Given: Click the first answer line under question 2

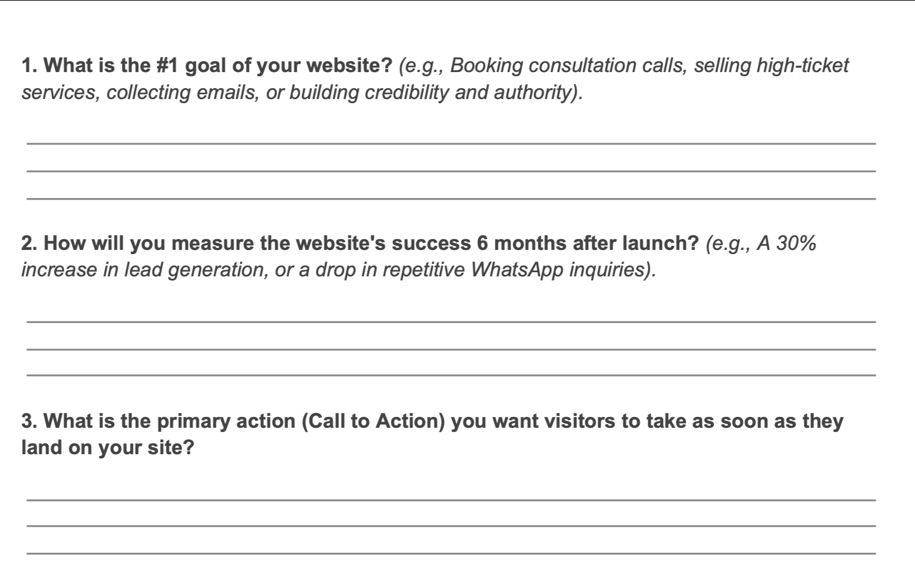Looking at the screenshot, I should point(450,321).
